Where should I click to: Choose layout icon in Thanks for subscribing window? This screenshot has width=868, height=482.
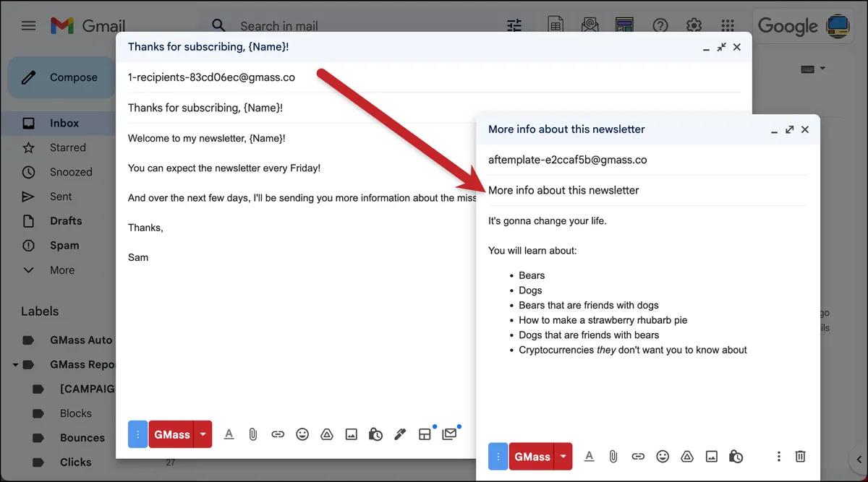pyautogui.click(x=425, y=434)
